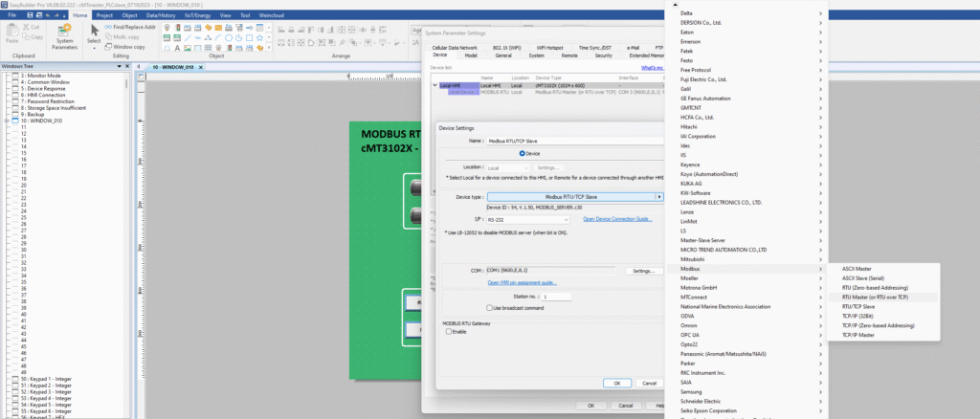Toggle checkbox for 7 : Password Restriction

[15, 101]
